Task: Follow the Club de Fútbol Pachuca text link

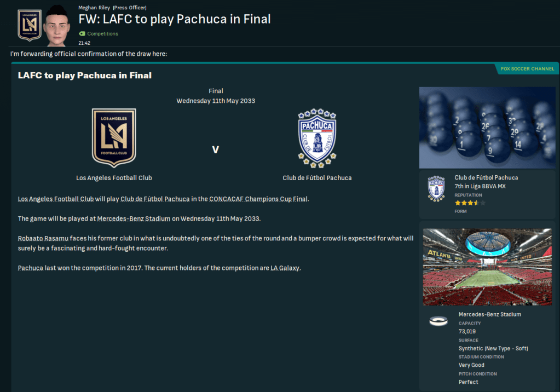Action: (x=155, y=199)
